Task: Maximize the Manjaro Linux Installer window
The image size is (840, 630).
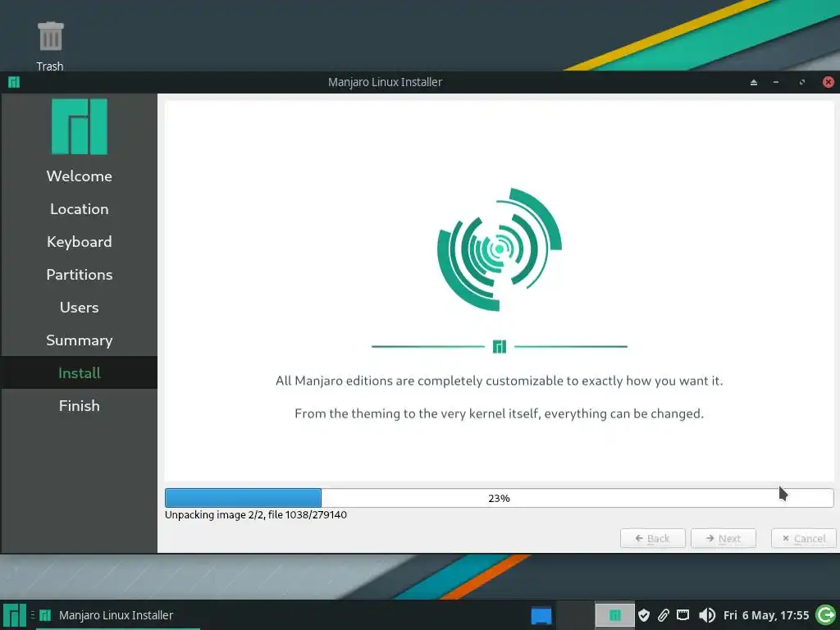Action: click(x=802, y=82)
